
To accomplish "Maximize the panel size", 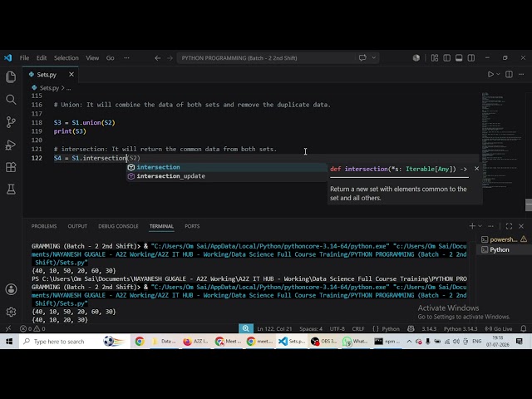I will coord(509,226).
